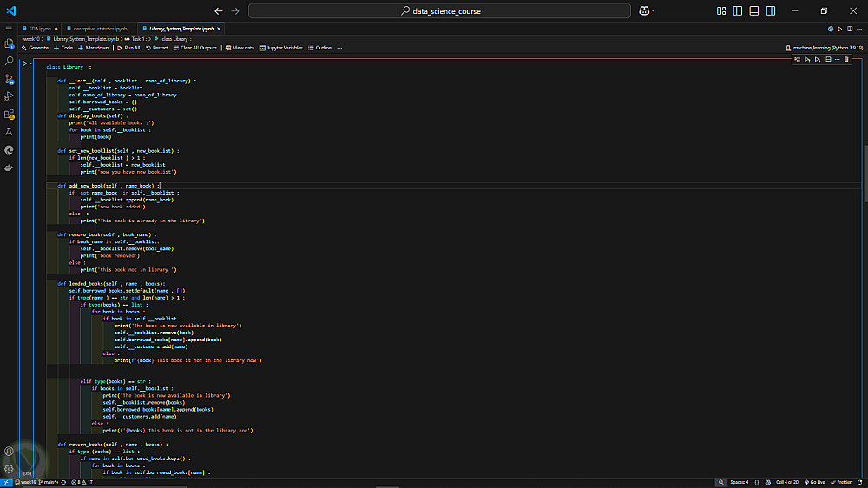Viewport: 868px width, 488px height.
Task: Open the Explorer view in activity bar
Action: (9, 43)
